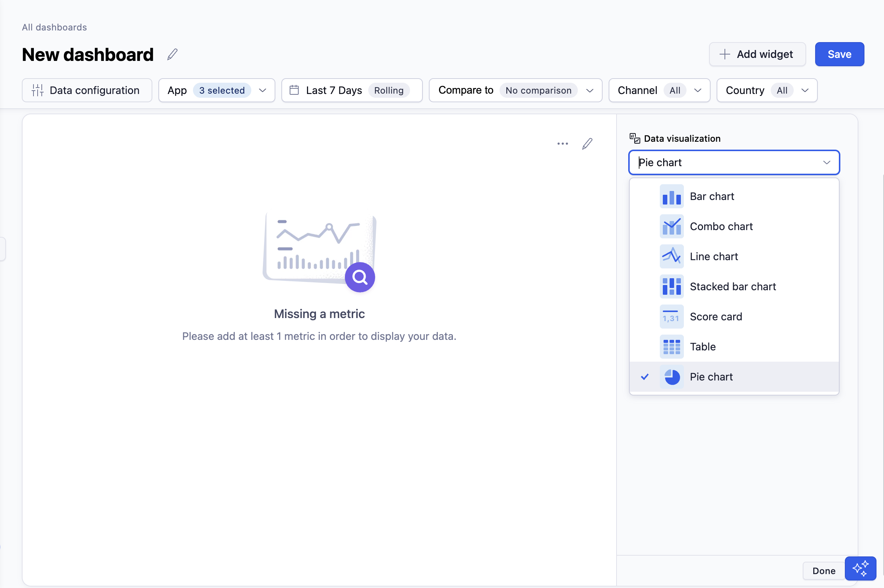
Task: Open the All dashboards breadcrumb link
Action: coord(54,27)
